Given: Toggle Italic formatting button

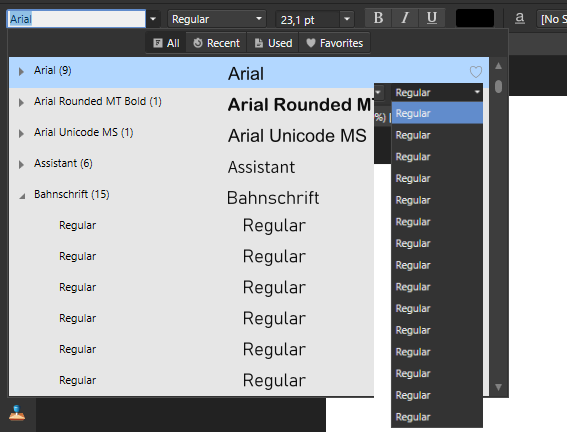Looking at the screenshot, I should (x=405, y=18).
